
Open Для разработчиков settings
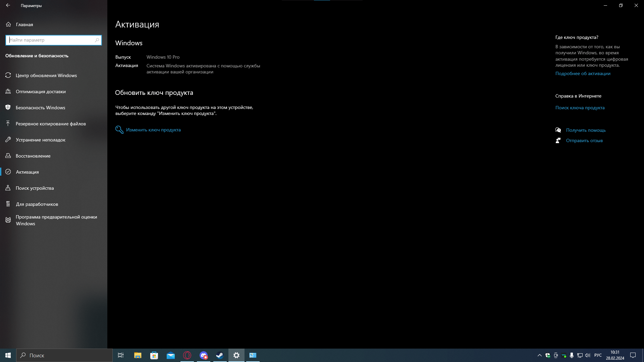37,204
